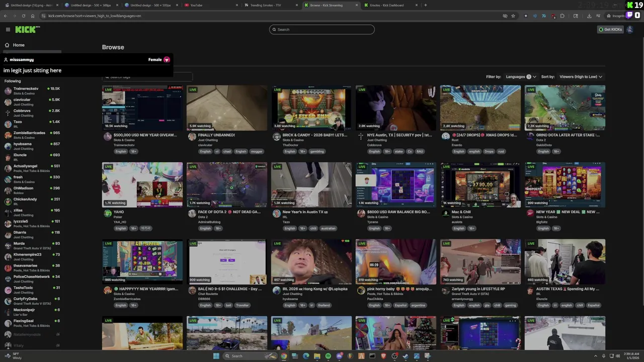Screen dimensions: 644x362
Task: Click the 'mogger' tag under FINALLY UNBANNED
Action: [x=257, y=151]
